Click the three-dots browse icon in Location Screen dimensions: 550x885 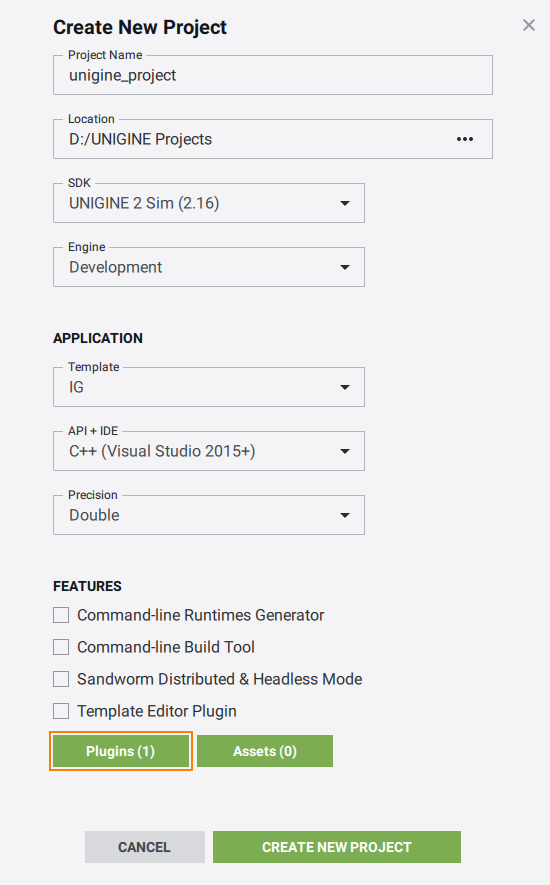pos(465,139)
